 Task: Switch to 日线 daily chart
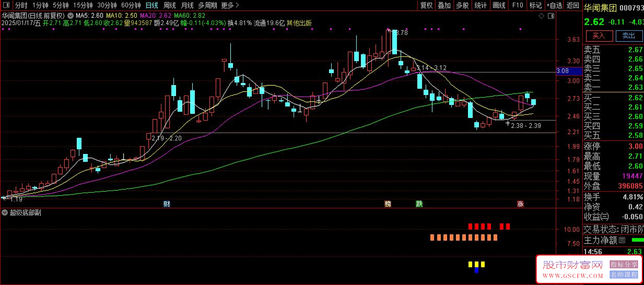point(152,5)
